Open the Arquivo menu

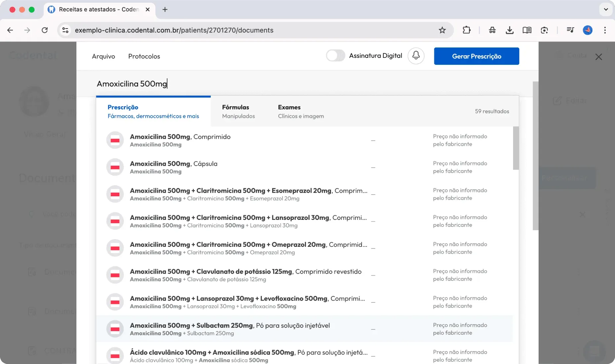tap(104, 56)
